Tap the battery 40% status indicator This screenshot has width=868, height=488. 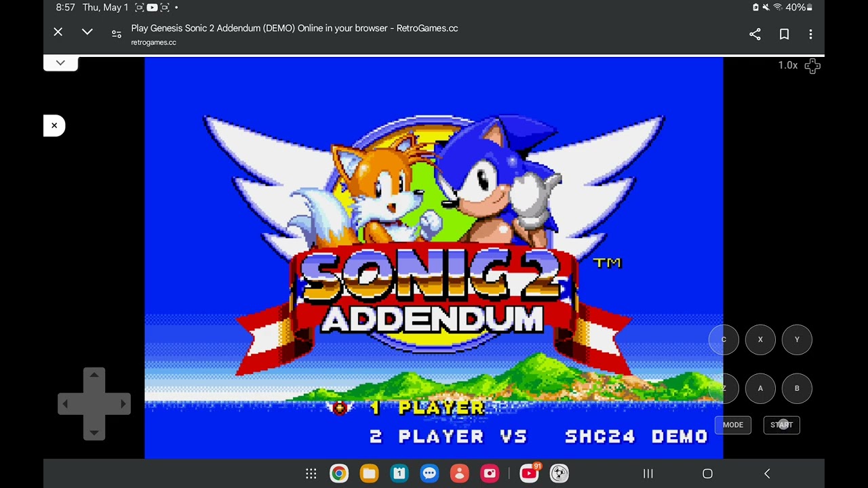[x=799, y=7]
